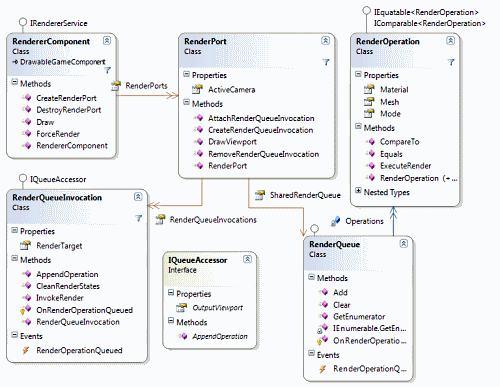Click the RenderPort class title
The height and width of the screenshot is (387, 500).
coord(205,41)
